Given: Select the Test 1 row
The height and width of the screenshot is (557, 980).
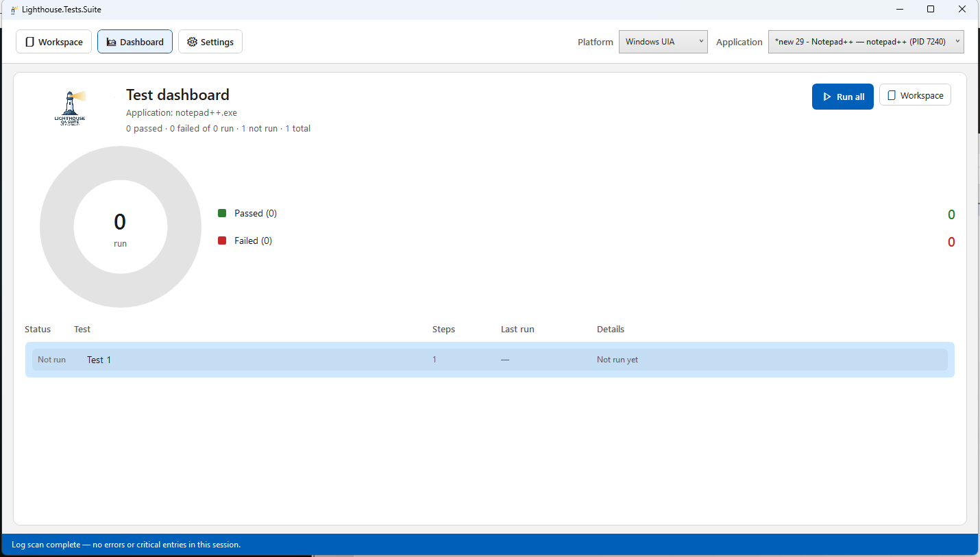Looking at the screenshot, I should pos(490,360).
